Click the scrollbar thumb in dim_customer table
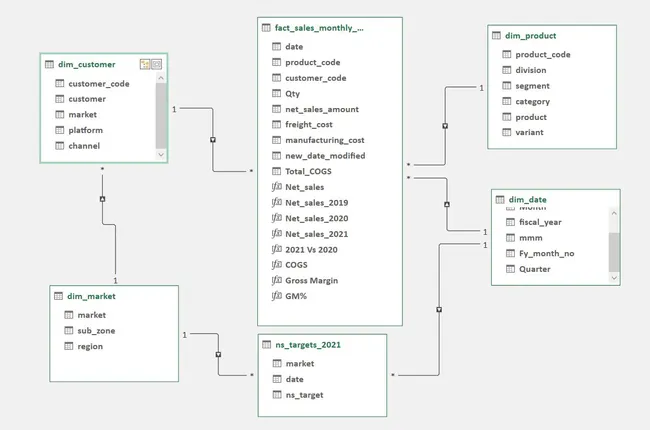Viewport: 650px width, 430px height. pos(161,115)
